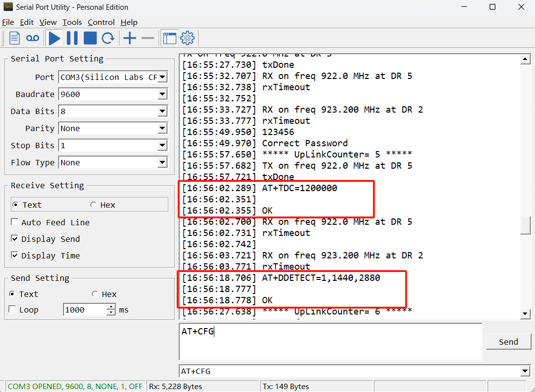Enable Auto Feed Line checkbox
This screenshot has width=535, height=392.
click(14, 222)
